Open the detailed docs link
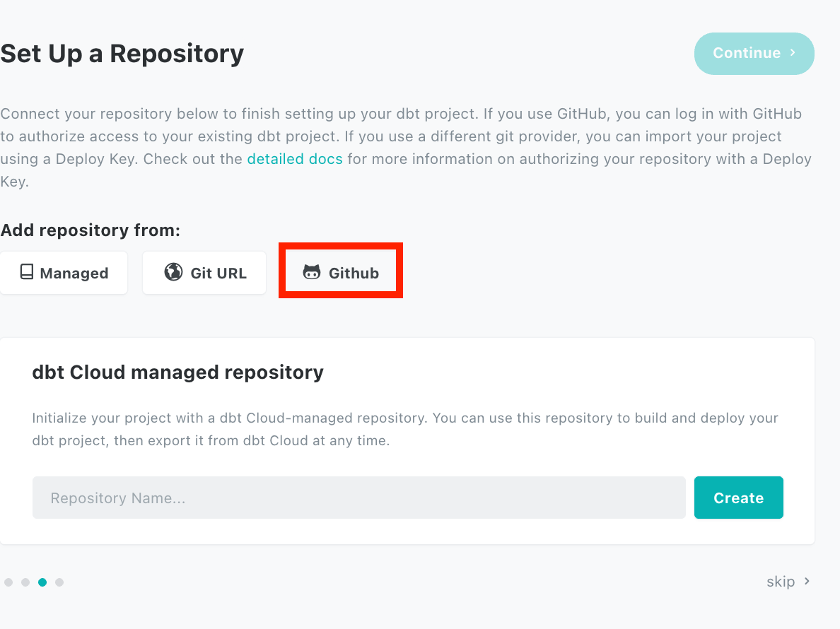 pyautogui.click(x=295, y=158)
